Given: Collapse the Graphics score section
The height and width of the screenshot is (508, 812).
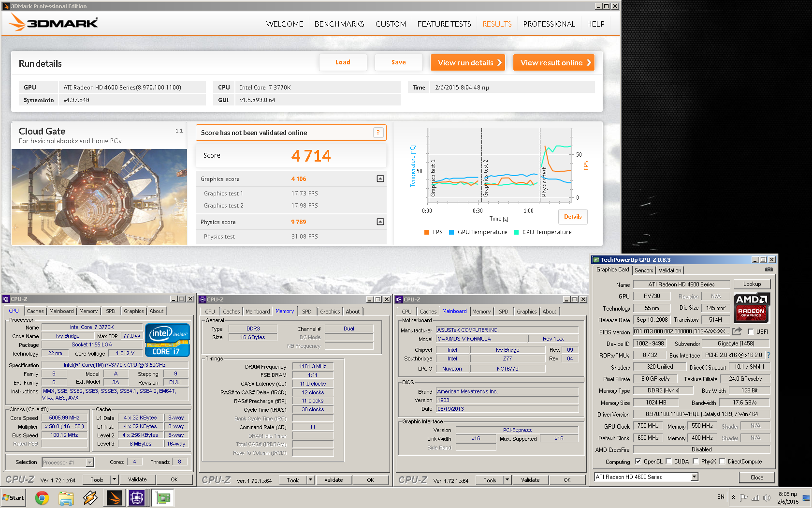Looking at the screenshot, I should point(380,179).
